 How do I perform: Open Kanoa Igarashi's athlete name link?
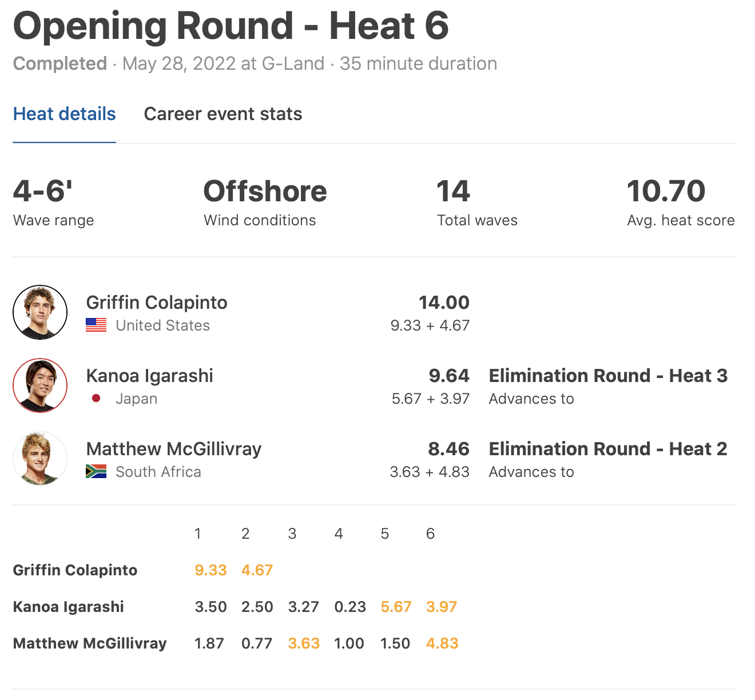[x=149, y=376]
